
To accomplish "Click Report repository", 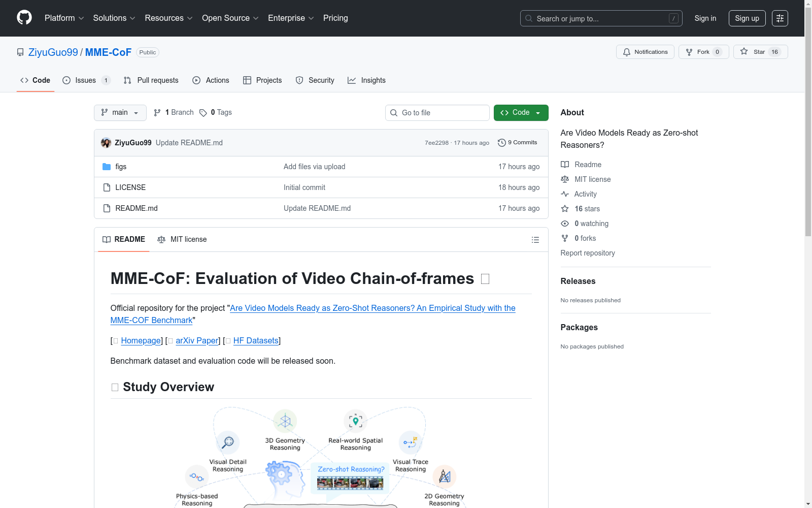I will [x=588, y=253].
